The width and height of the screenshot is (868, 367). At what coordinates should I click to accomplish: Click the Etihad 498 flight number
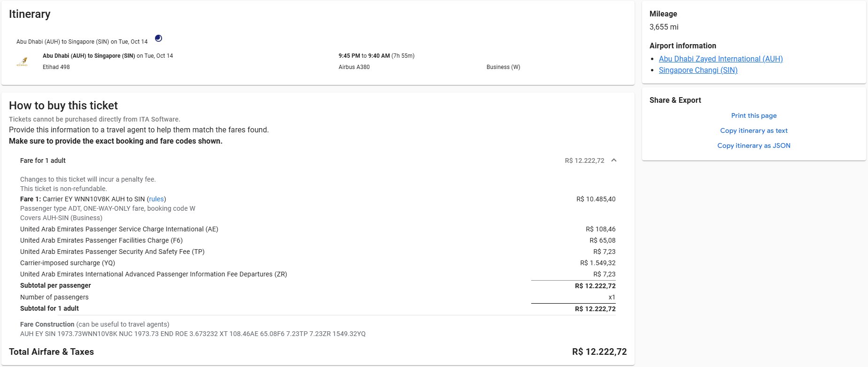click(56, 67)
